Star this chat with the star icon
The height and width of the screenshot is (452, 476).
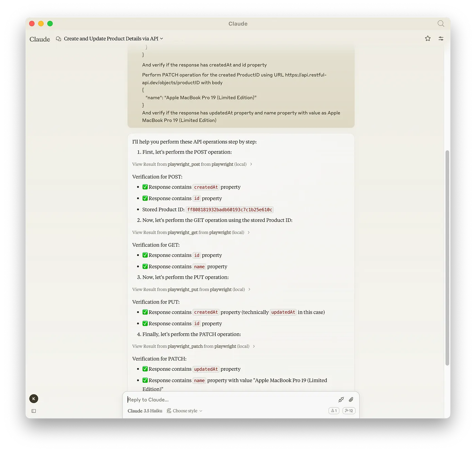coord(428,38)
